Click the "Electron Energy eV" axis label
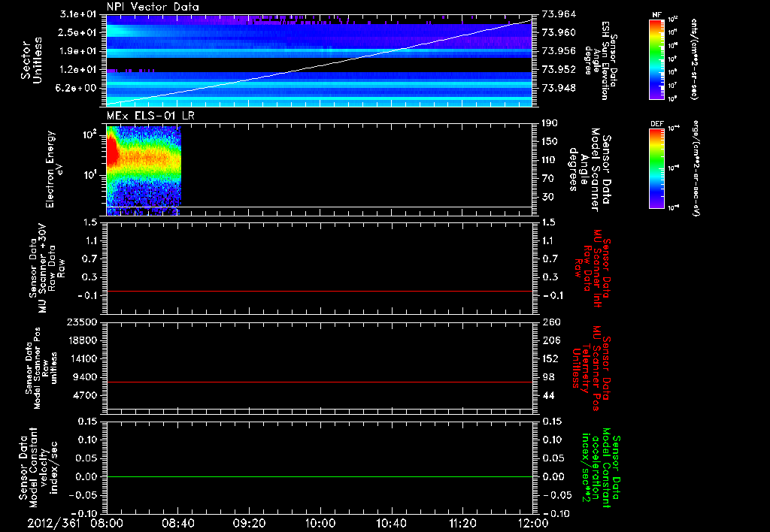Screen dimensions: 770x532 click(x=54, y=169)
